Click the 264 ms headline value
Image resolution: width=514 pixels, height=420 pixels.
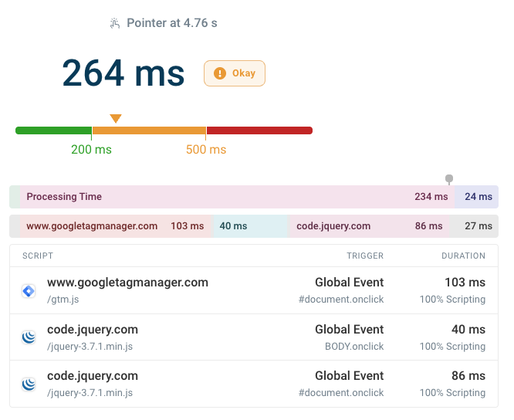click(123, 73)
